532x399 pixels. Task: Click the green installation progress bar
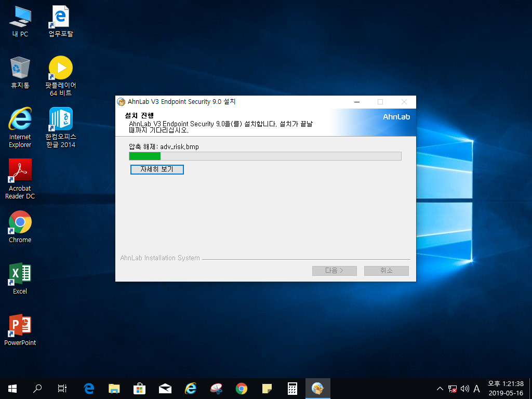pos(265,156)
